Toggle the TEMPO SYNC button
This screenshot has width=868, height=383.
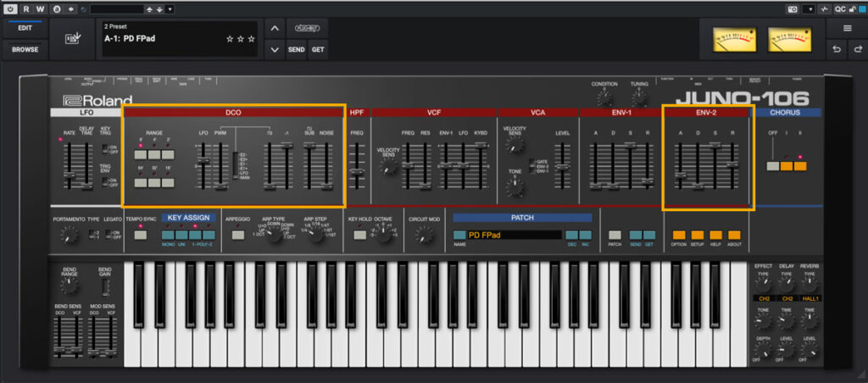point(141,235)
